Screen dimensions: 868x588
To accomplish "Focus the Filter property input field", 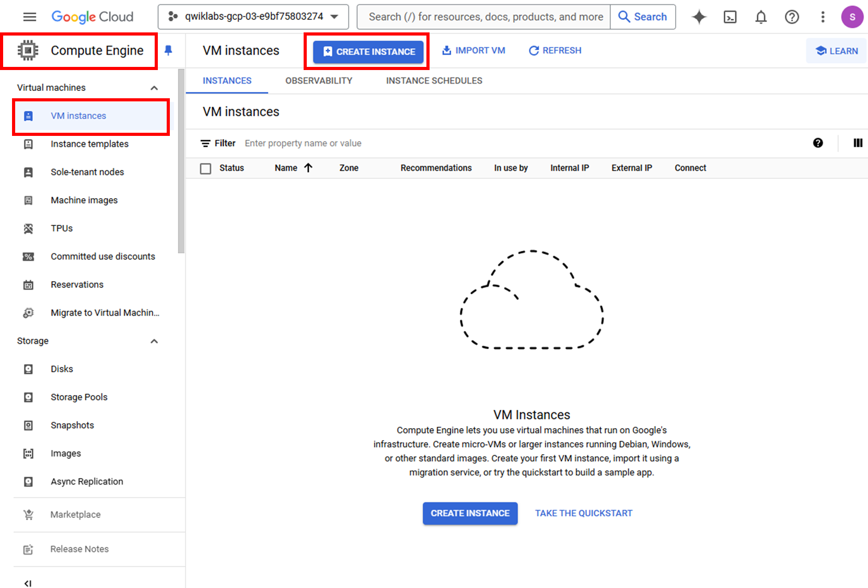I will [x=523, y=143].
